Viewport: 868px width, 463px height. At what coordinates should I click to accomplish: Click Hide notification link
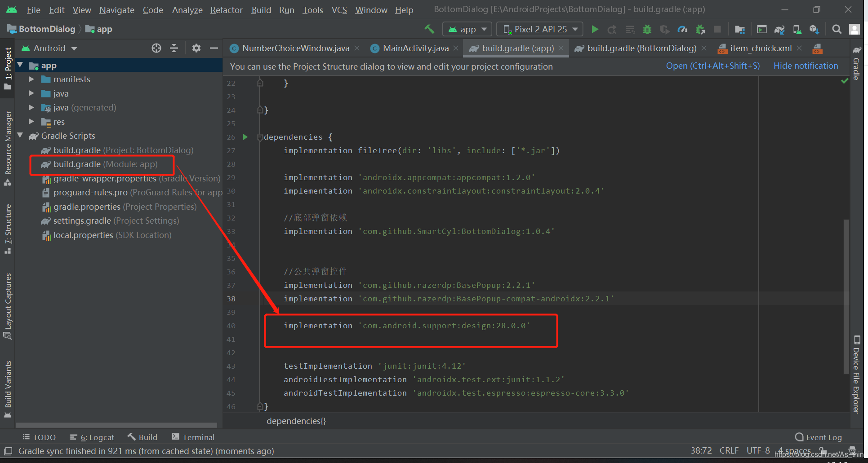(806, 66)
